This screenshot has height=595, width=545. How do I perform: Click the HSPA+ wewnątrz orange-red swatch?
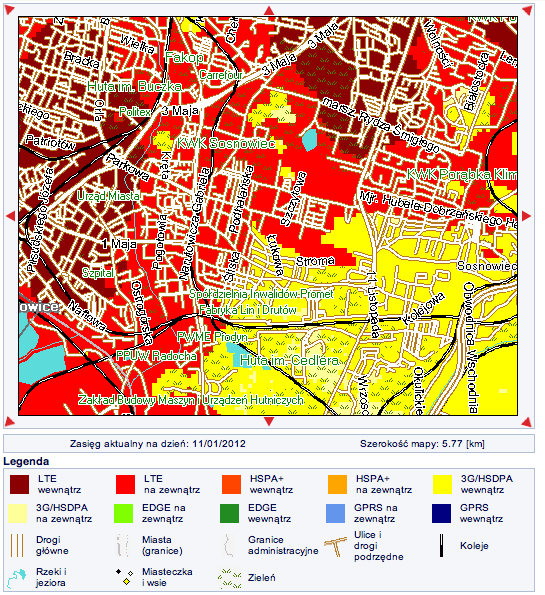click(x=231, y=485)
